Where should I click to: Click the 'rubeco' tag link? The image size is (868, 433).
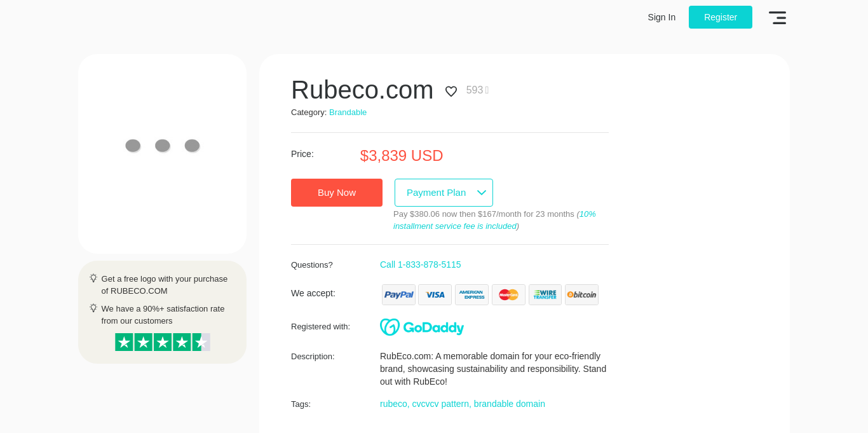pyautogui.click(x=393, y=404)
